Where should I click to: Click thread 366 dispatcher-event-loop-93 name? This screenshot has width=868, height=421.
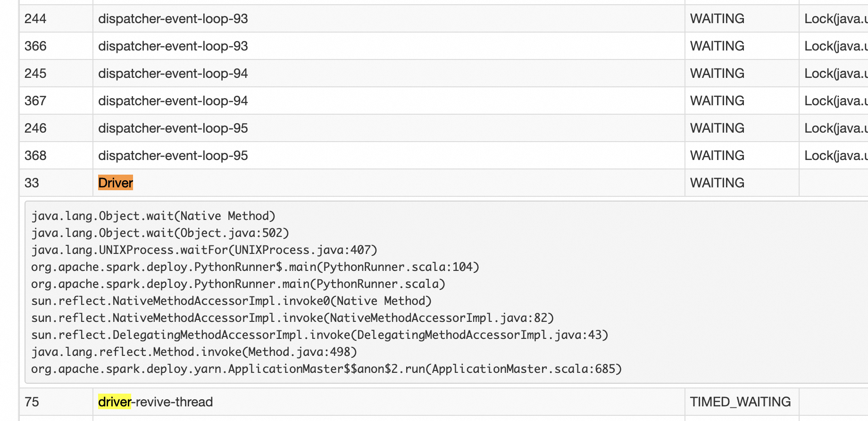coord(173,46)
